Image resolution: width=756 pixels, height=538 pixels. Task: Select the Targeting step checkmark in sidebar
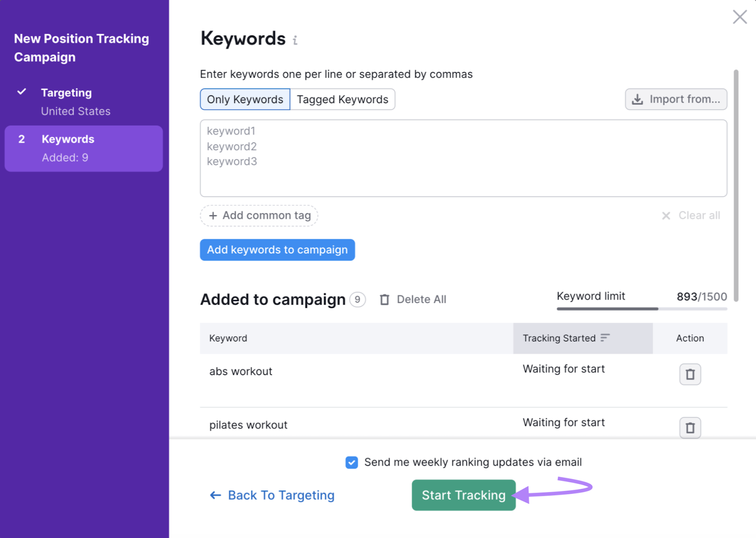(21, 92)
